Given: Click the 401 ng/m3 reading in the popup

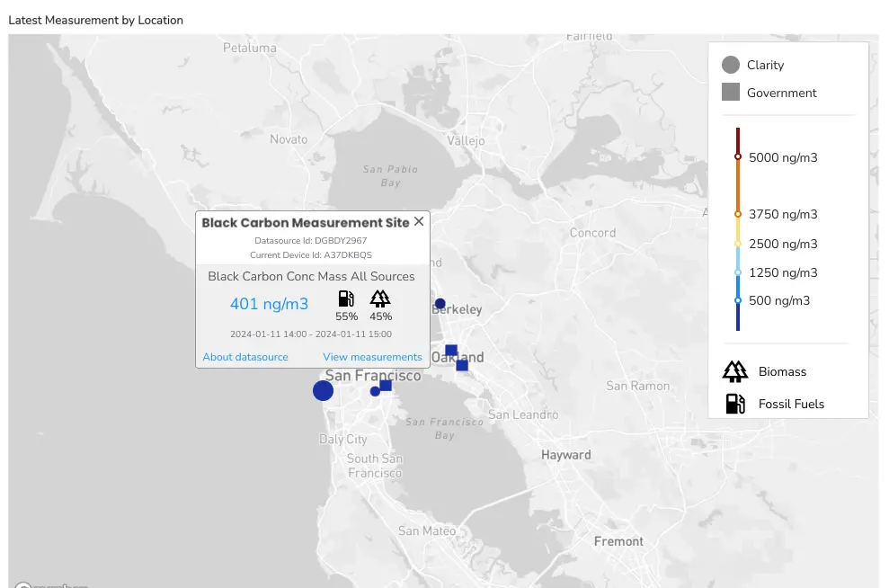Looking at the screenshot, I should pyautogui.click(x=269, y=304).
